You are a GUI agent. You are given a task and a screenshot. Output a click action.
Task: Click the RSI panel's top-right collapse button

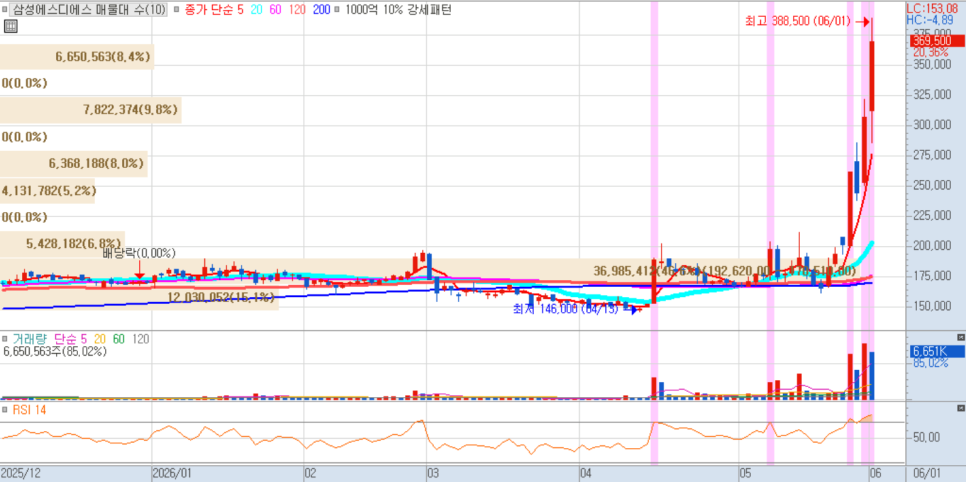pyautogui.click(x=960, y=408)
